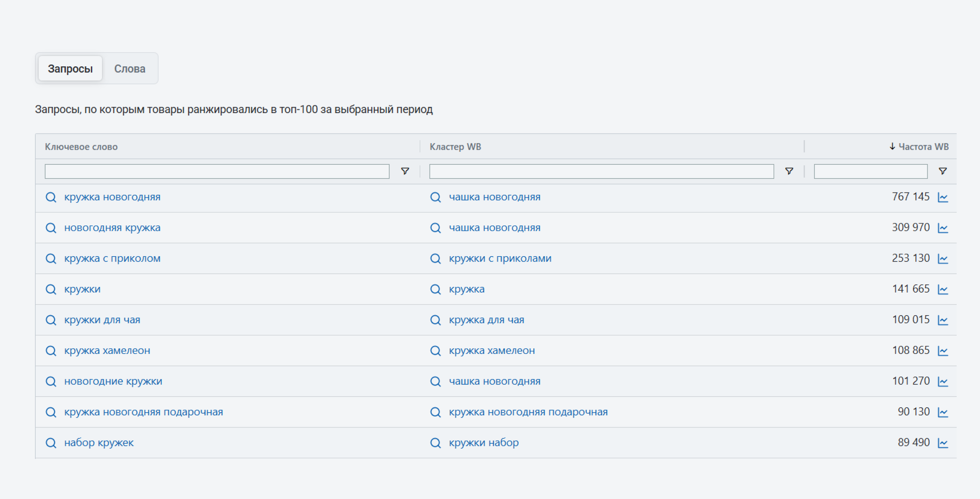Focus the Частота WB filter input
Image resolution: width=980 pixels, height=499 pixels.
point(870,171)
